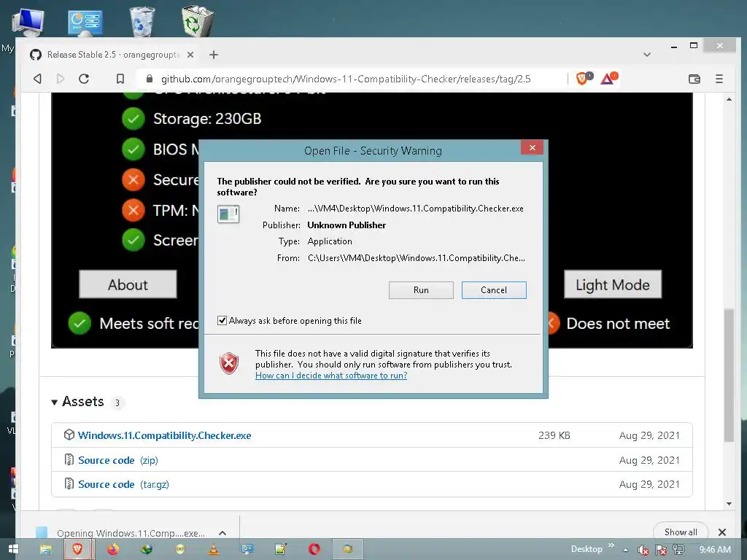Image resolution: width=747 pixels, height=560 pixels.
Task: Expand download item options chevron
Action: (222, 533)
